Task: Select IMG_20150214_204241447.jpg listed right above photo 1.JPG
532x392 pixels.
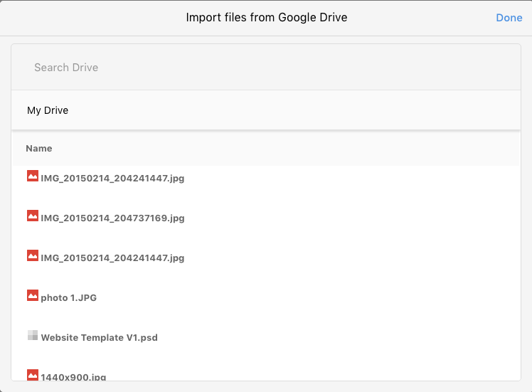Action: (112, 258)
